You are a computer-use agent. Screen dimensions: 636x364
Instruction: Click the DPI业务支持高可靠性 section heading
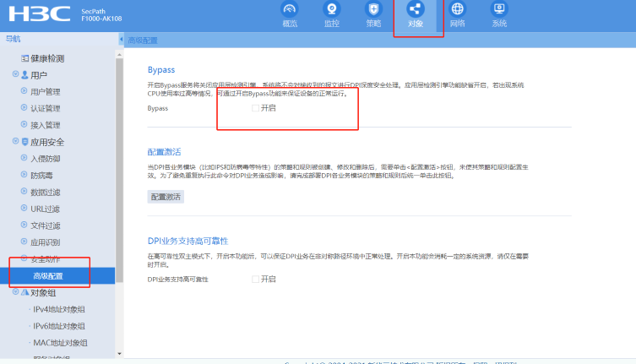point(188,241)
